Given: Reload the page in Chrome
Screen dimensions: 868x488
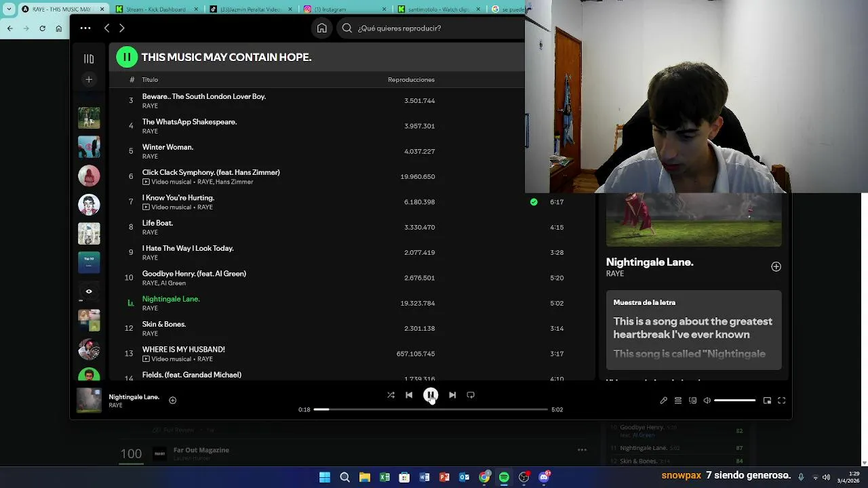Looking at the screenshot, I should click(42, 28).
